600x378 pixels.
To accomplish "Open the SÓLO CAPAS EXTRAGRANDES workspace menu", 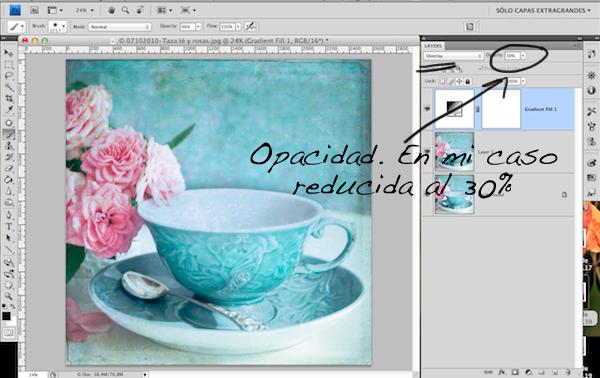I will pyautogui.click(x=543, y=10).
